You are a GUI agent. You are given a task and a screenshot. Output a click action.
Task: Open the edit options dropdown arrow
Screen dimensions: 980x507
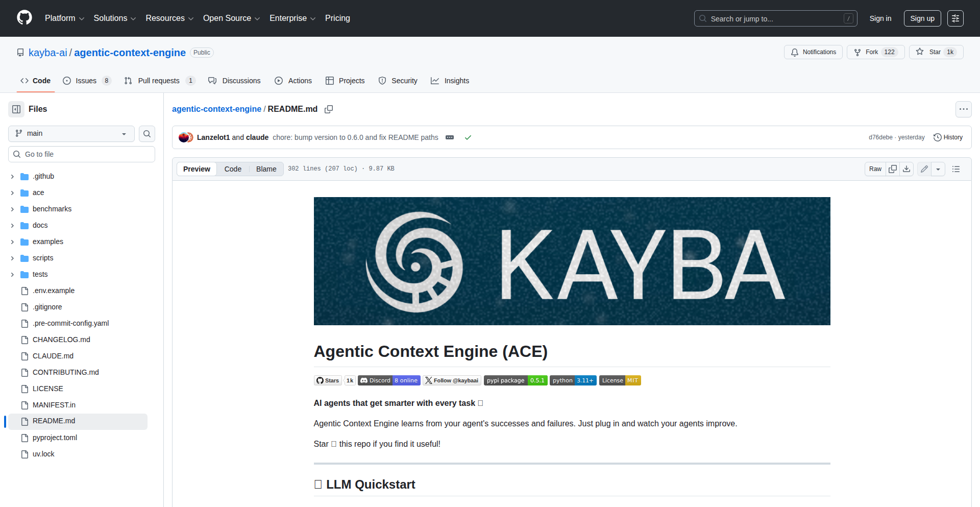tap(938, 169)
